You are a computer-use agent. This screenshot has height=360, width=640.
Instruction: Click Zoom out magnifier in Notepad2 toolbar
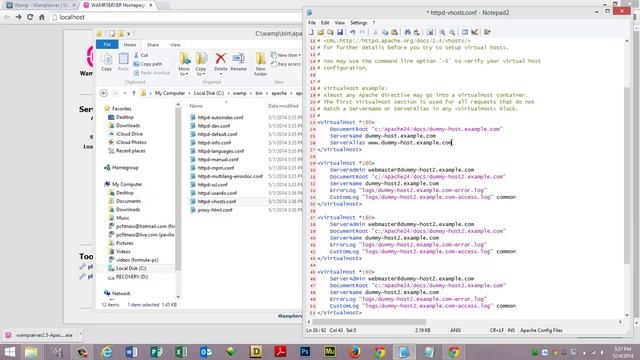pos(452,32)
